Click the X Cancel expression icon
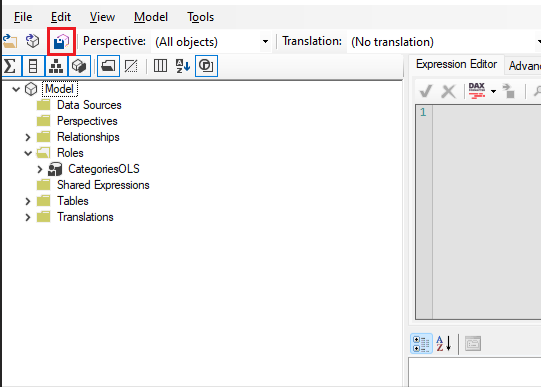The height and width of the screenshot is (387, 541). (x=448, y=91)
